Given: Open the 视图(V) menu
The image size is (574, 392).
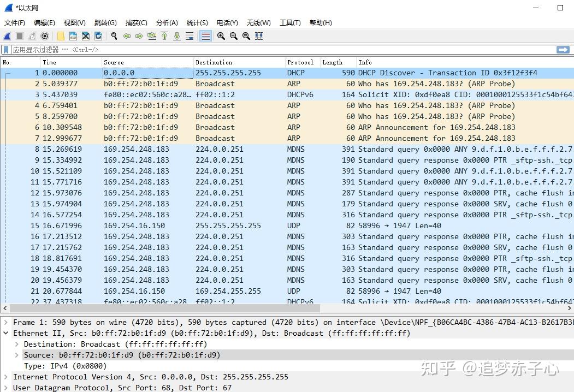Looking at the screenshot, I should 75,23.
